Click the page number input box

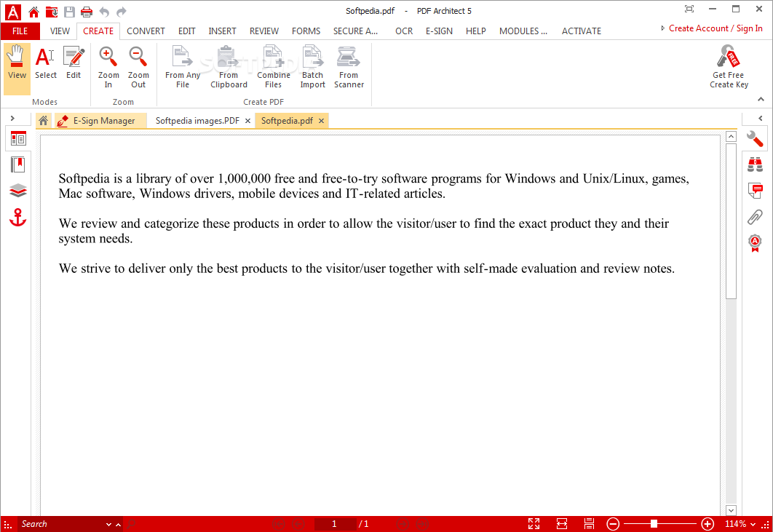point(335,523)
